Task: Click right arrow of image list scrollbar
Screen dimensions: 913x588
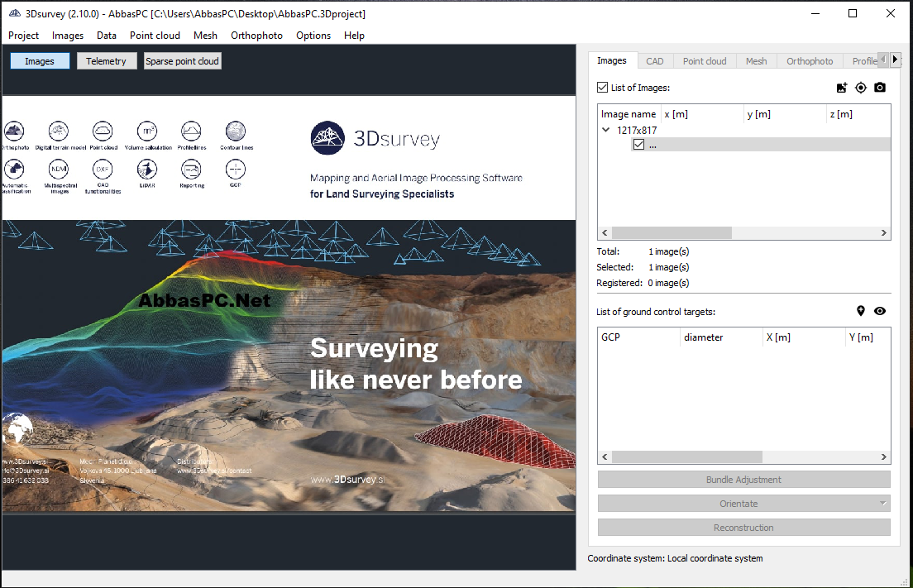Action: 883,233
